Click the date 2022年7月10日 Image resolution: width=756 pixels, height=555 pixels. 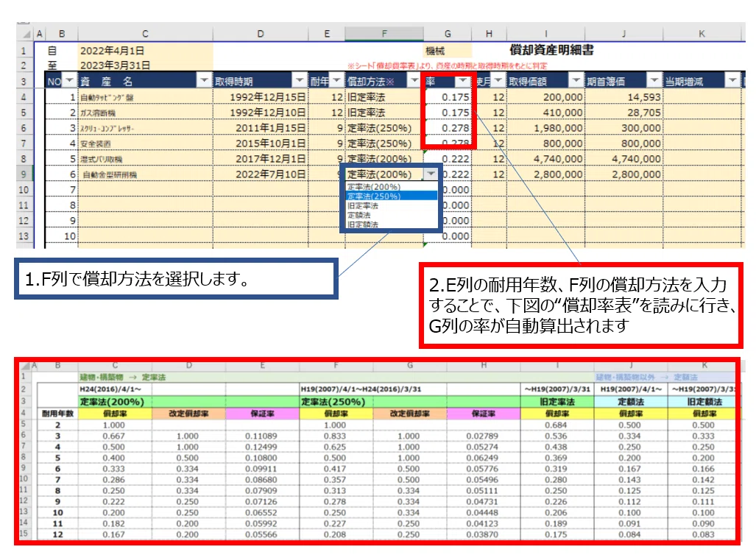(270, 174)
